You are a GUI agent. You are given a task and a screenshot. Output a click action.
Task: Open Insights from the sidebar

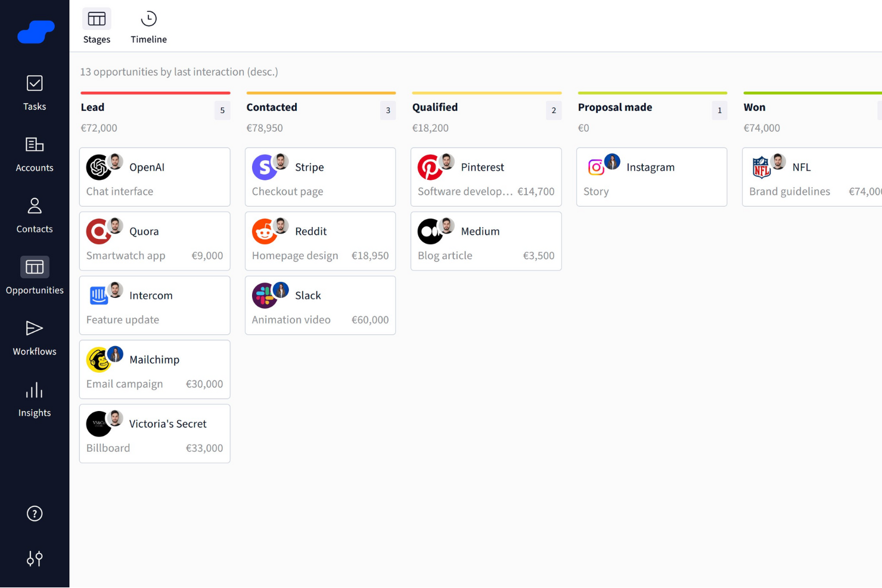(34, 398)
